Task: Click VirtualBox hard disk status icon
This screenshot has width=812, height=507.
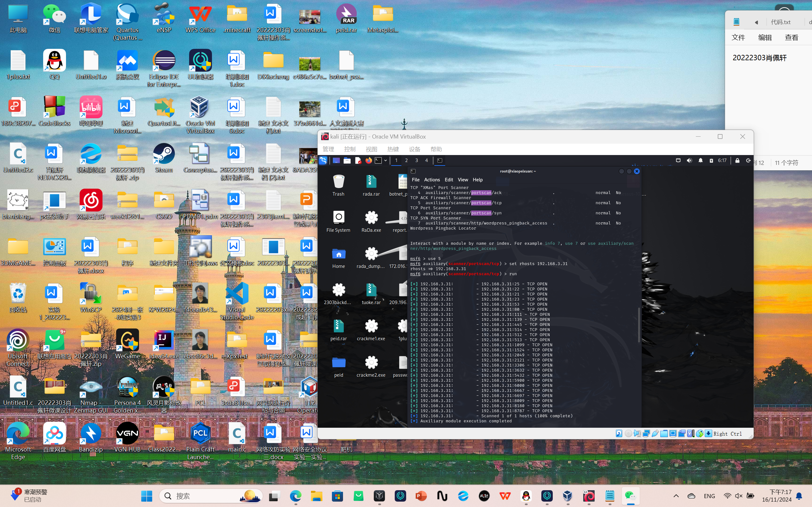Action: (x=619, y=433)
